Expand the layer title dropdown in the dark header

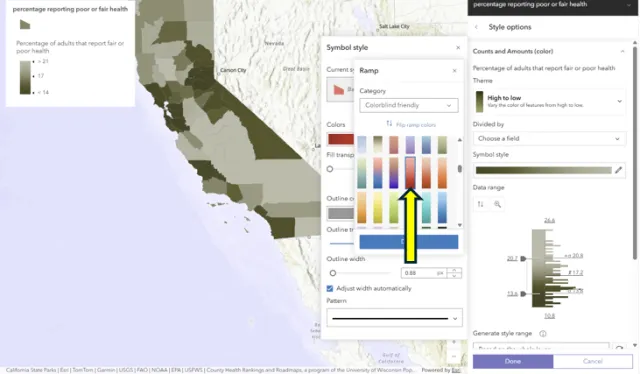coord(629,5)
